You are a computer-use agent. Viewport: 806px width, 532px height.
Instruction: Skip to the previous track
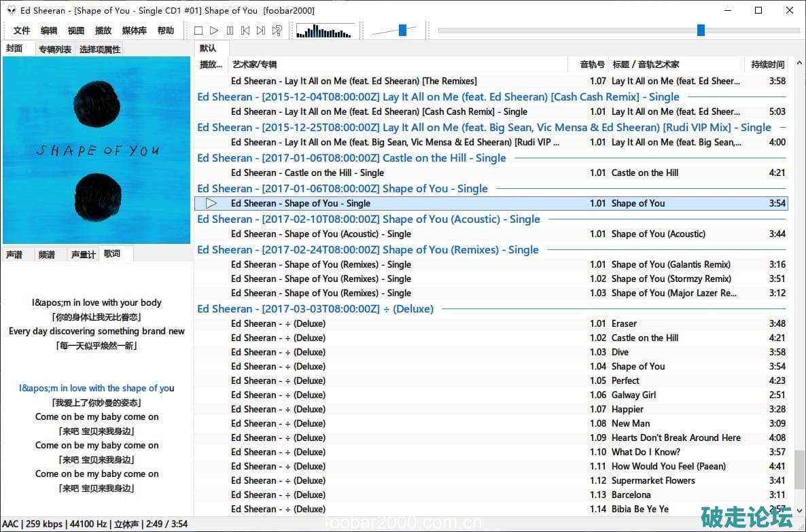(245, 31)
